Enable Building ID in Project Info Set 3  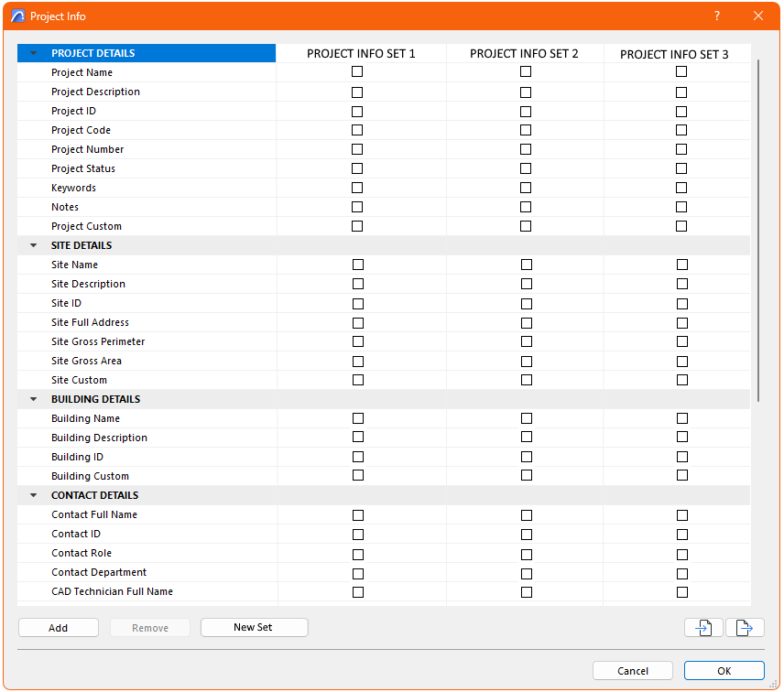(x=681, y=456)
